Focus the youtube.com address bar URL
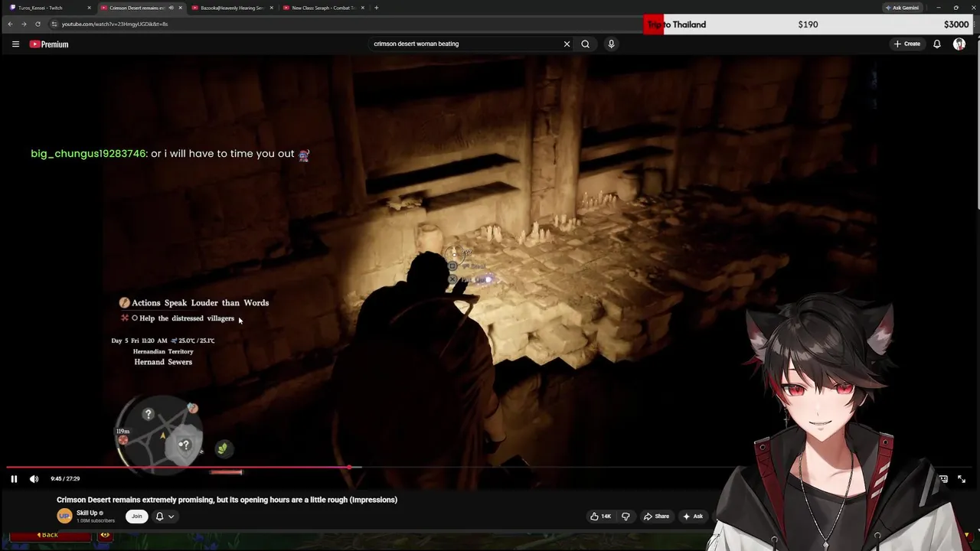The image size is (980, 551). [x=115, y=24]
